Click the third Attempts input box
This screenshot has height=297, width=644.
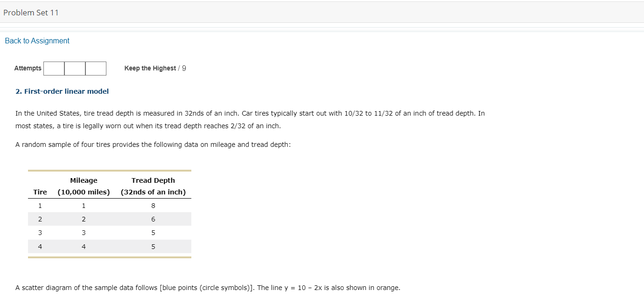pyautogui.click(x=95, y=68)
